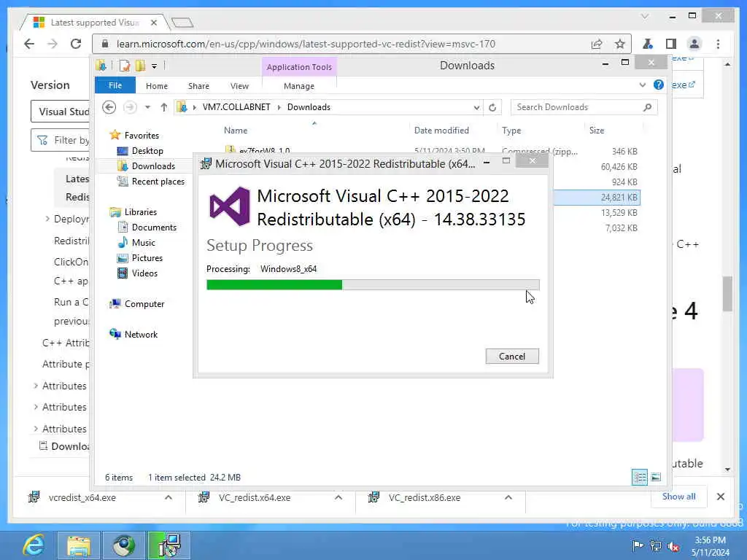Open the Action Center flag icon
The width and height of the screenshot is (747, 560).
tap(638, 545)
